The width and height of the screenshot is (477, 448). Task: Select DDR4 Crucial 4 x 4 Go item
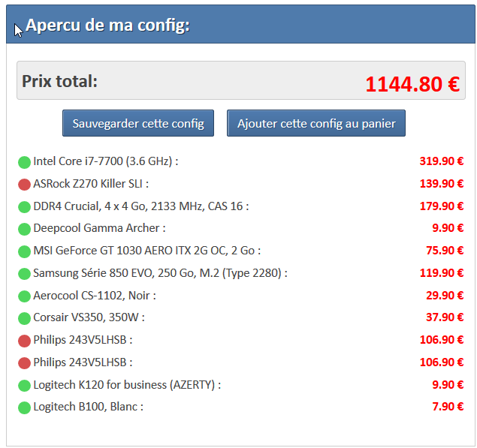click(x=141, y=206)
